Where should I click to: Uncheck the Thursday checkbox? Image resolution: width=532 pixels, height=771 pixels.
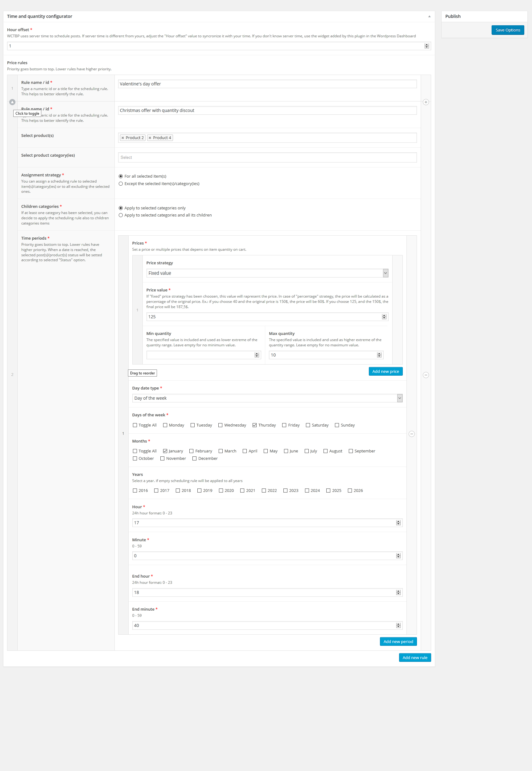[254, 425]
